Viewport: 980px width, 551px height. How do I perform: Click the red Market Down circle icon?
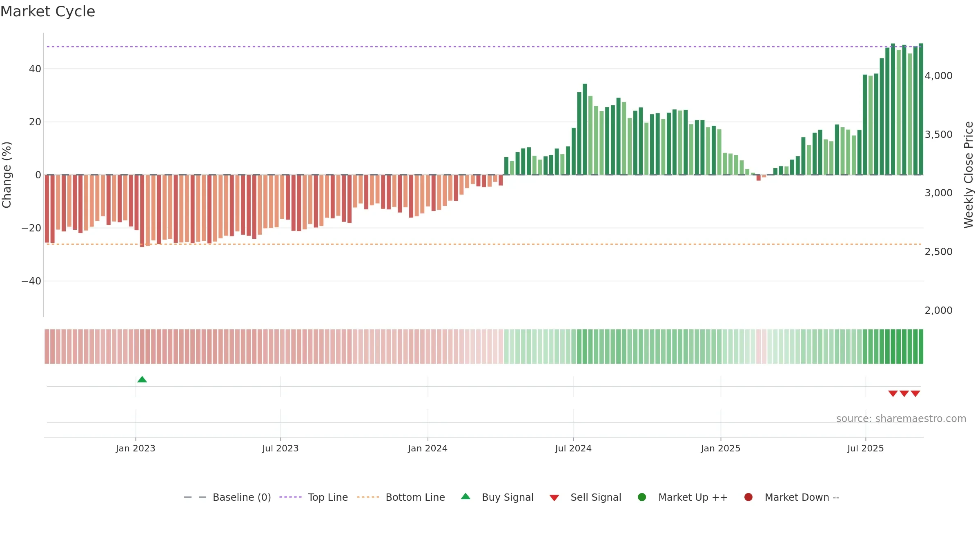pyautogui.click(x=748, y=497)
